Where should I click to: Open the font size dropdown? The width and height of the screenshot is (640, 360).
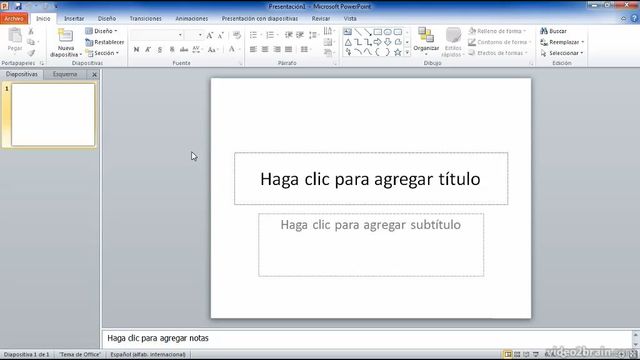[200, 36]
